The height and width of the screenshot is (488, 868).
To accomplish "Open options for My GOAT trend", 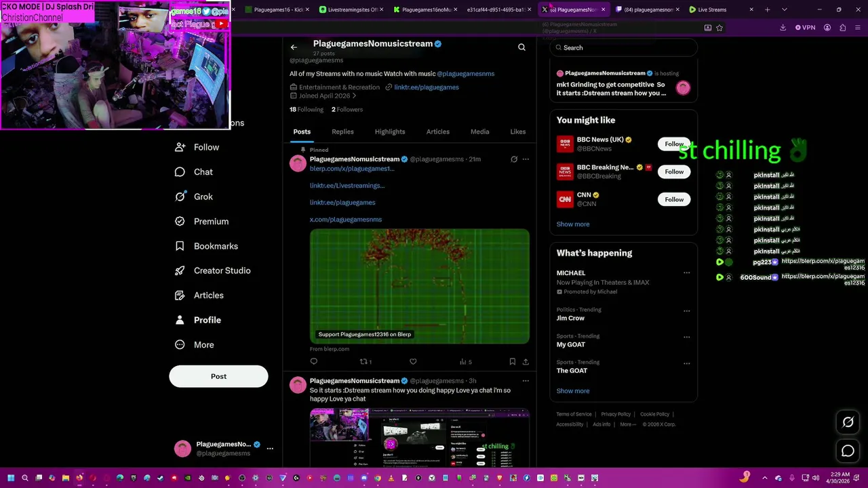I will pyautogui.click(x=686, y=337).
